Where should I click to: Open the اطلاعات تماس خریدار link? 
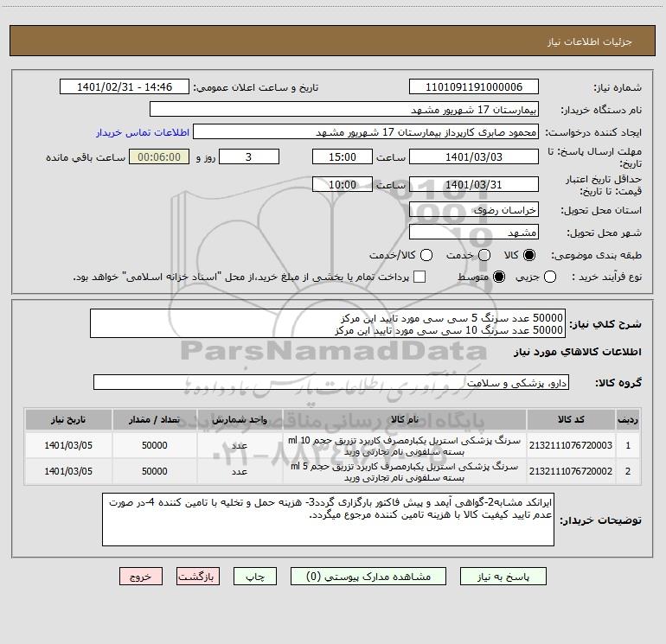pos(143,132)
